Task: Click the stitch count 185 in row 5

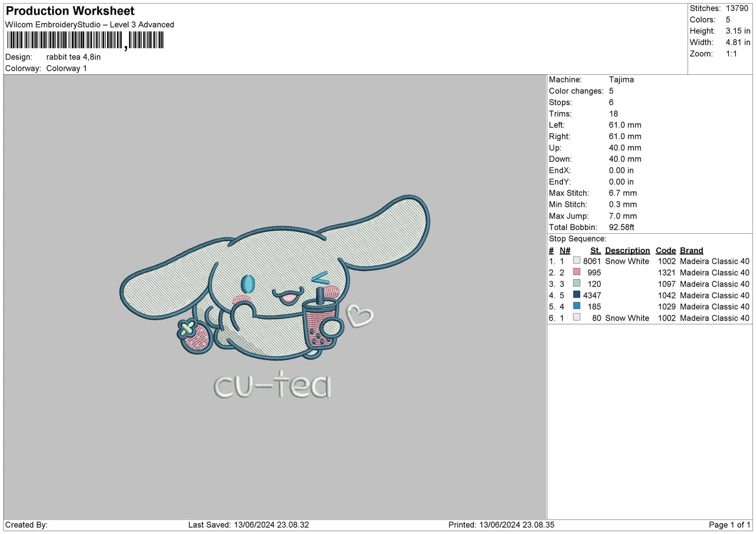Action: point(594,306)
